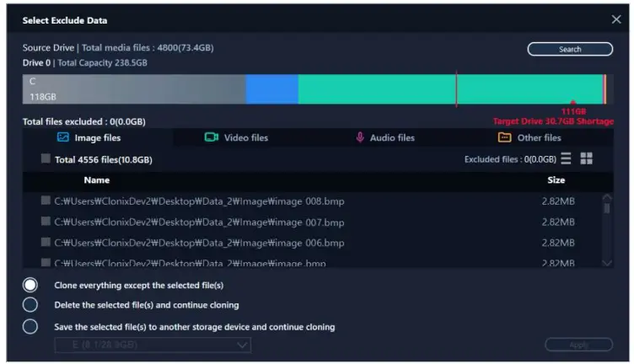Check the image 006.bmp file checkbox
This screenshot has width=634, height=364.
[46, 242]
